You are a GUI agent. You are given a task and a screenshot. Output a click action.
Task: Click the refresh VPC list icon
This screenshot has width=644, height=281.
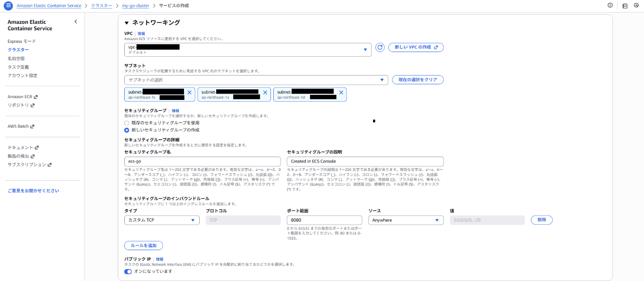click(x=380, y=47)
